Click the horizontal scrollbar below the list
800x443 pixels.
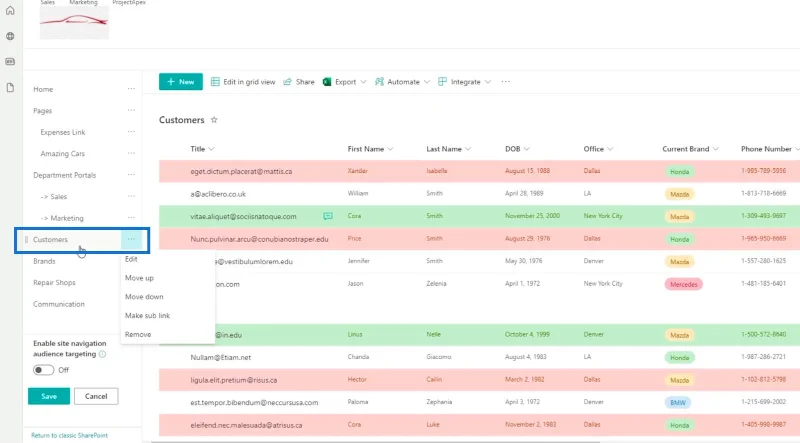pos(375,441)
